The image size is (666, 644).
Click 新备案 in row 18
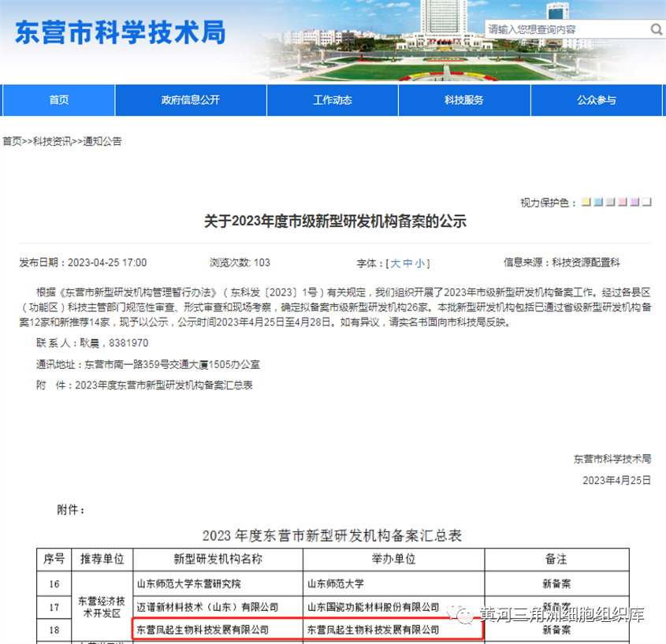[x=556, y=630]
